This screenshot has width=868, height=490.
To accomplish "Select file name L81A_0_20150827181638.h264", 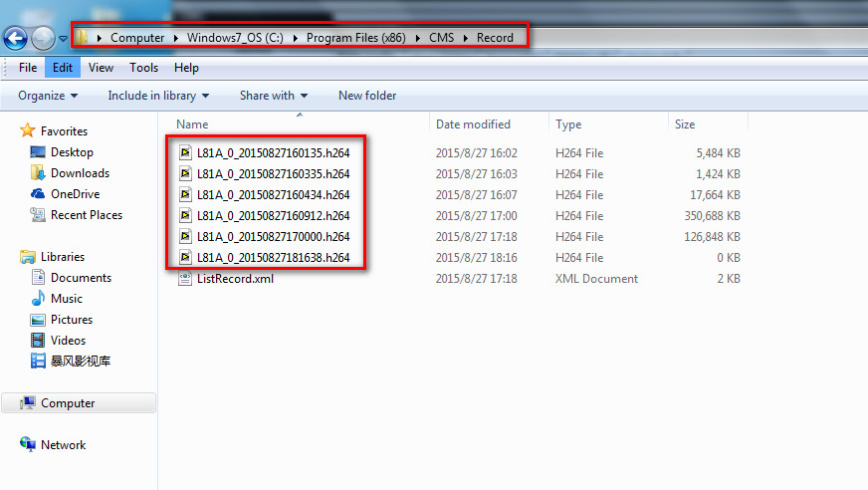I will pyautogui.click(x=274, y=258).
